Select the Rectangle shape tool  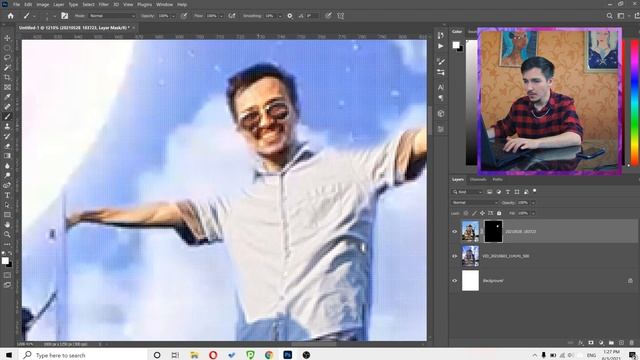pyautogui.click(x=7, y=215)
